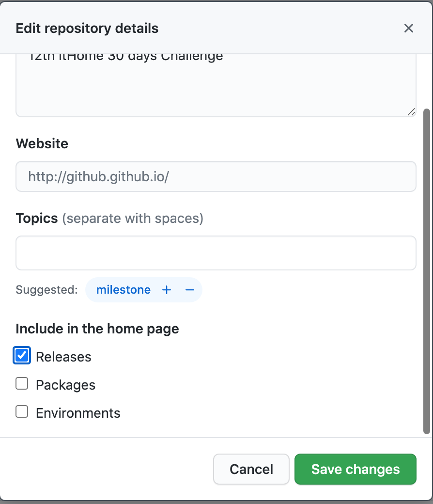This screenshot has height=504, width=433.
Task: Click the Releases label text
Action: coord(63,357)
